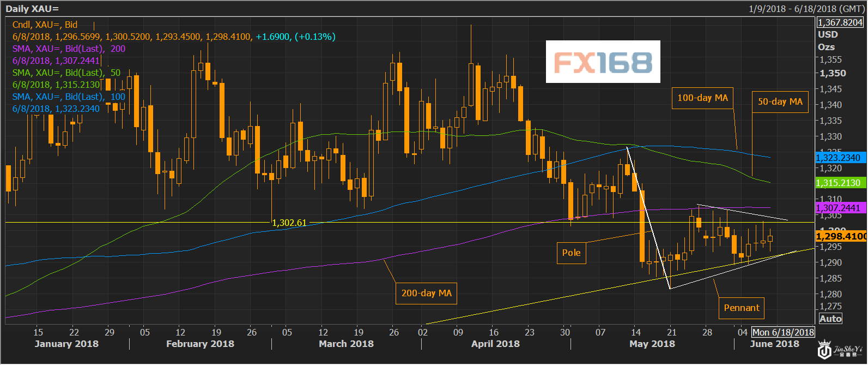Select the Pole annotation label
The height and width of the screenshot is (365, 868).
coord(571,253)
